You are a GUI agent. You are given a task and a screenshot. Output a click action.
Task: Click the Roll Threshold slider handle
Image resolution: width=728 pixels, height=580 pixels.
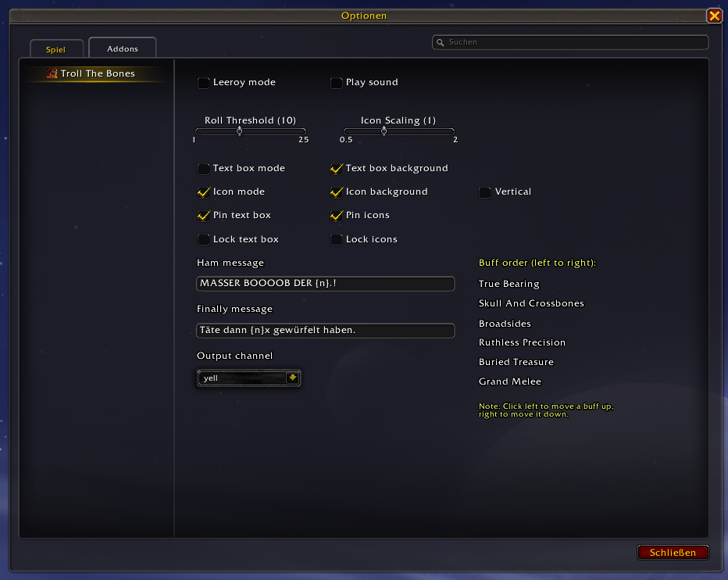239,131
